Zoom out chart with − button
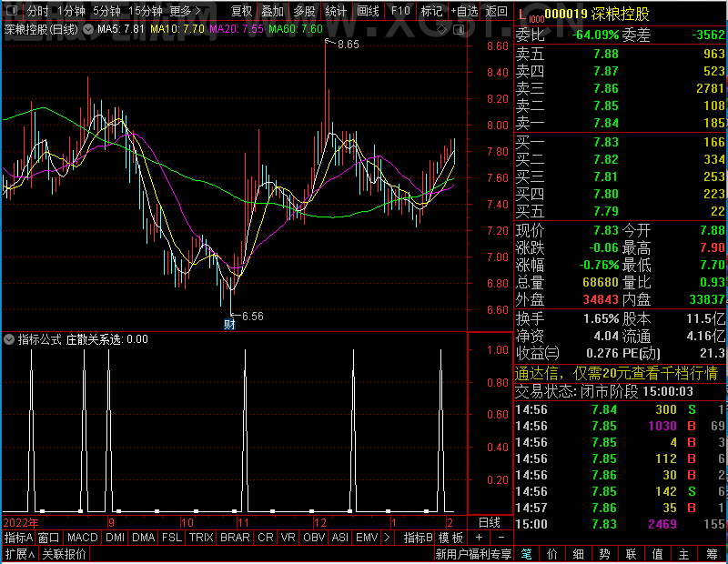Screen dimensions: 728x564 pyautogui.click(x=501, y=537)
